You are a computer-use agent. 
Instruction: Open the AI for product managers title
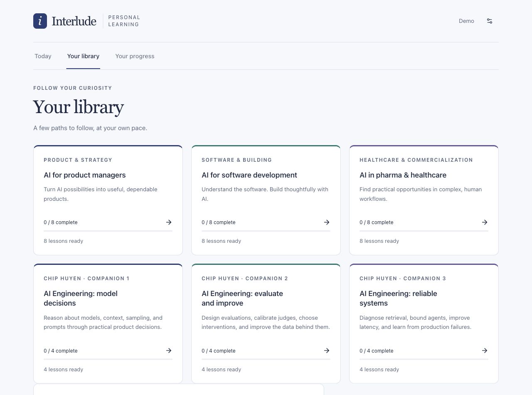(85, 175)
